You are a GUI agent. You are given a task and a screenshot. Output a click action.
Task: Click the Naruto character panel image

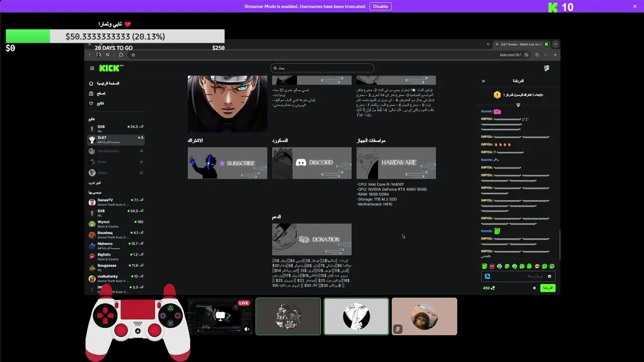click(227, 104)
